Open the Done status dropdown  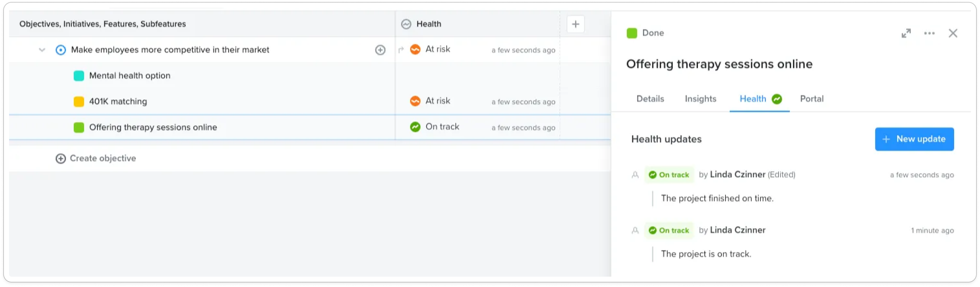click(645, 33)
